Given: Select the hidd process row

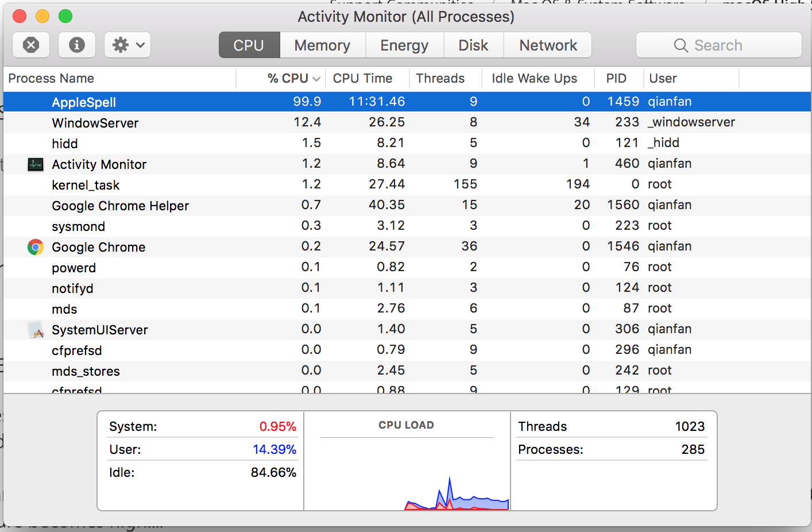Looking at the screenshot, I should point(407,143).
